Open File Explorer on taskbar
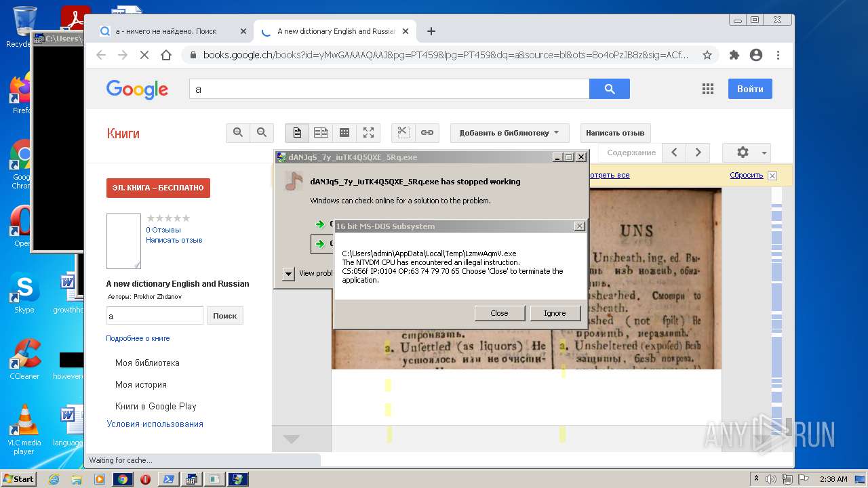868x488 pixels. 77,479
